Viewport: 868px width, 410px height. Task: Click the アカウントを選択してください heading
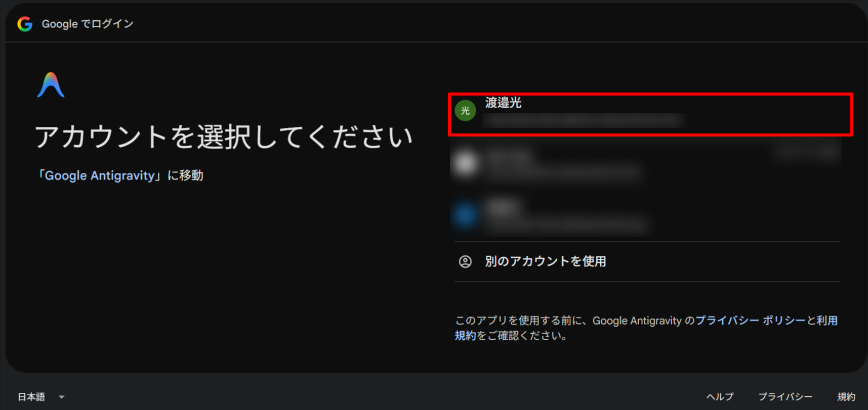pos(224,136)
